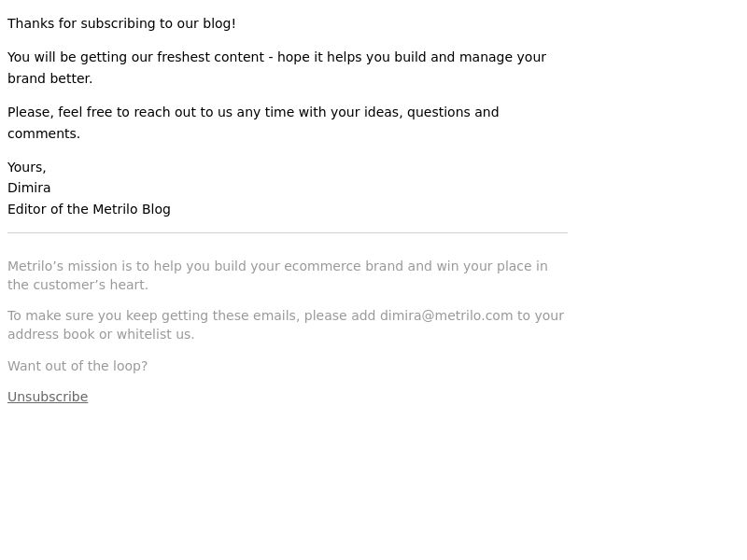Image resolution: width=747 pixels, height=560 pixels.
Task: Click the phrase "hope it helps you build"
Action: pyautogui.click(x=352, y=57)
